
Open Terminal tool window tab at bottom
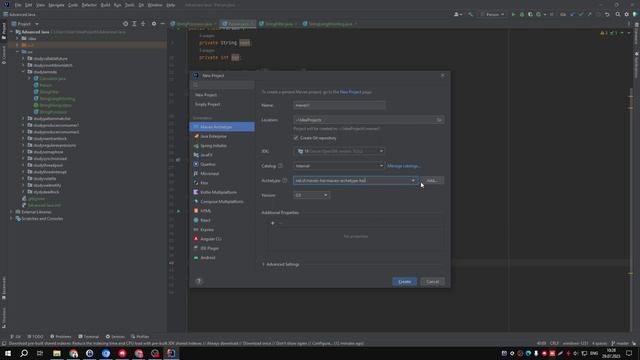click(88, 337)
